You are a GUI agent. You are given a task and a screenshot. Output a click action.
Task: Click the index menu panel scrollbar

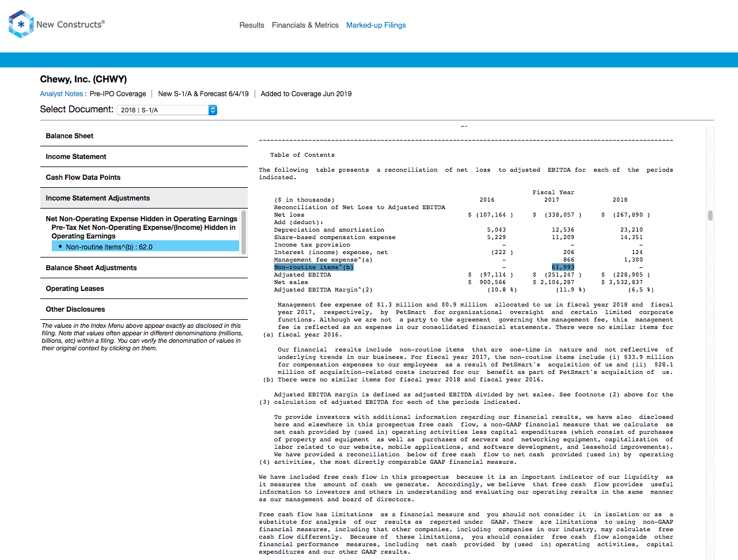244,233
